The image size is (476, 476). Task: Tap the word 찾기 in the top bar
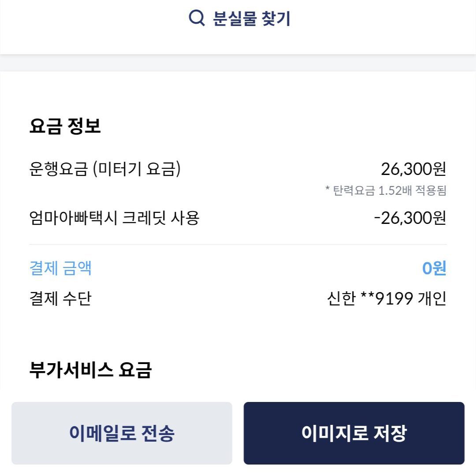click(276, 19)
